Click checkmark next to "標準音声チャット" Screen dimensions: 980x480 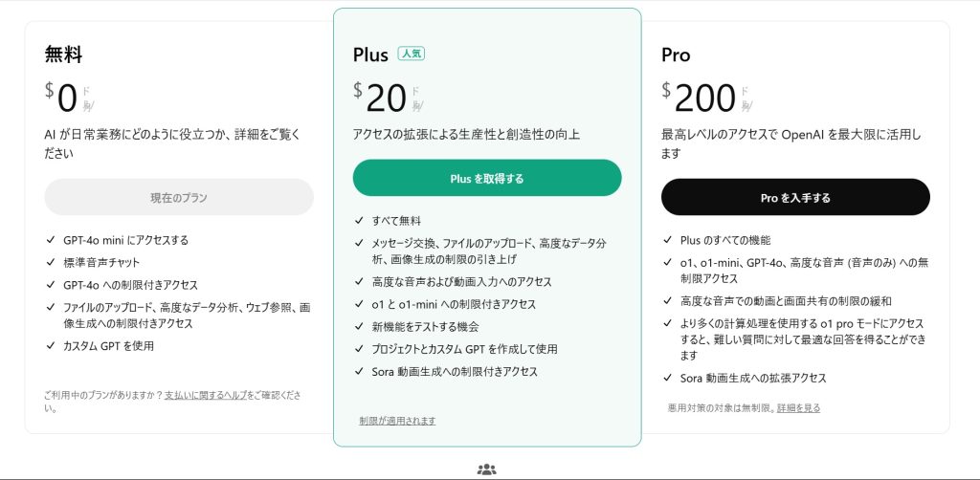[50, 262]
